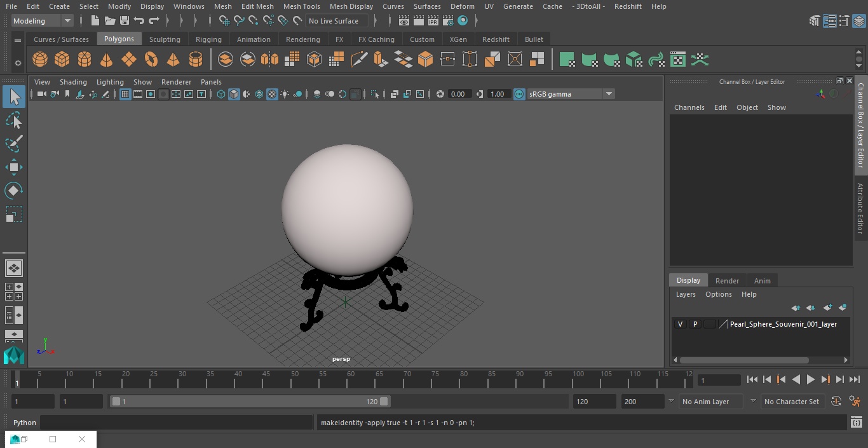
Task: Open the viewport Shading menu
Action: tap(73, 82)
